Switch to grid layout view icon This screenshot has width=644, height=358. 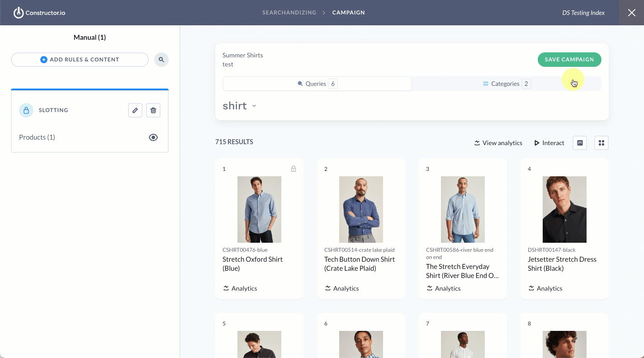[601, 143]
